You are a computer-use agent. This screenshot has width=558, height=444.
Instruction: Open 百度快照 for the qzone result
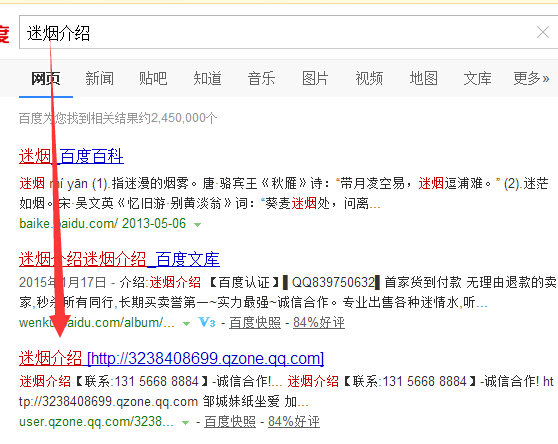click(230, 422)
